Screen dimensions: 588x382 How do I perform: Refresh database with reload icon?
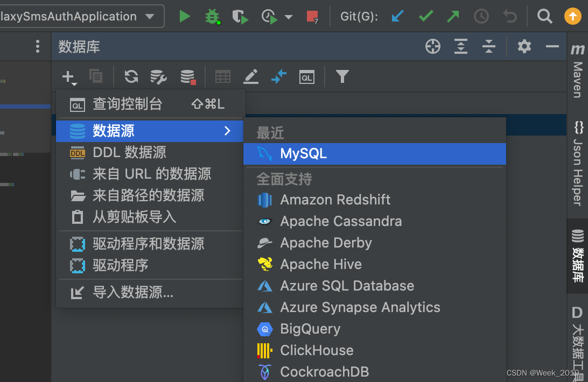click(x=131, y=76)
